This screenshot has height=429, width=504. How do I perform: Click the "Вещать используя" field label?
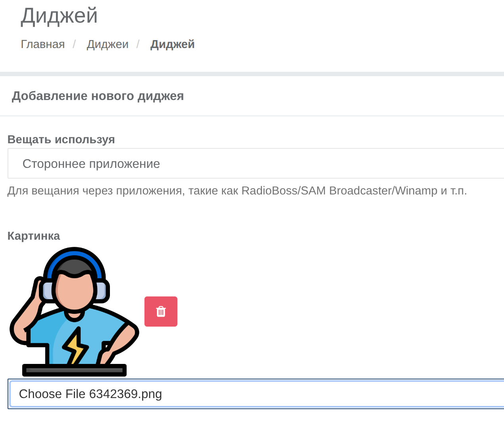61,139
